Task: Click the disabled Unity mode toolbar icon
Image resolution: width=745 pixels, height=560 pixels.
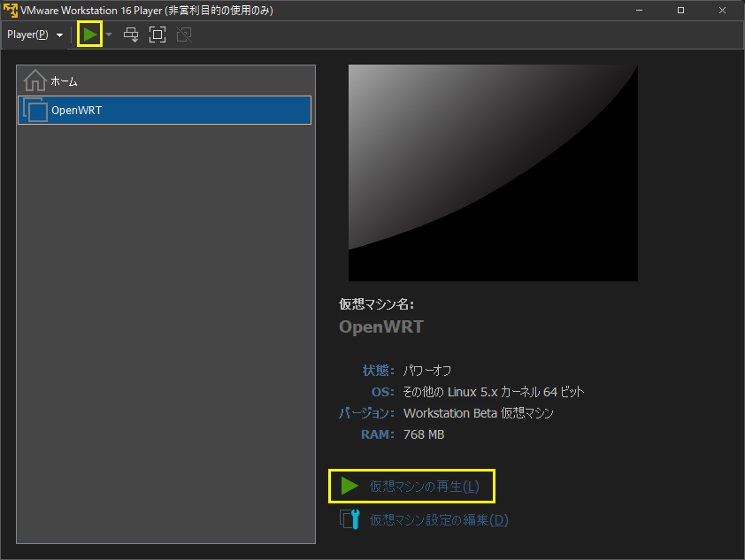Action: click(184, 35)
